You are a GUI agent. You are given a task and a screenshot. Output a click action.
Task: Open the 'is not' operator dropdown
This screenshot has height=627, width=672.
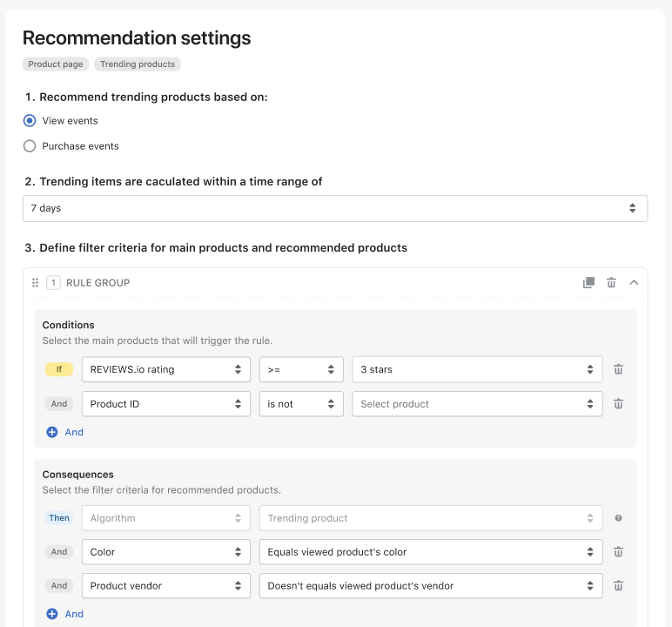[x=301, y=404]
